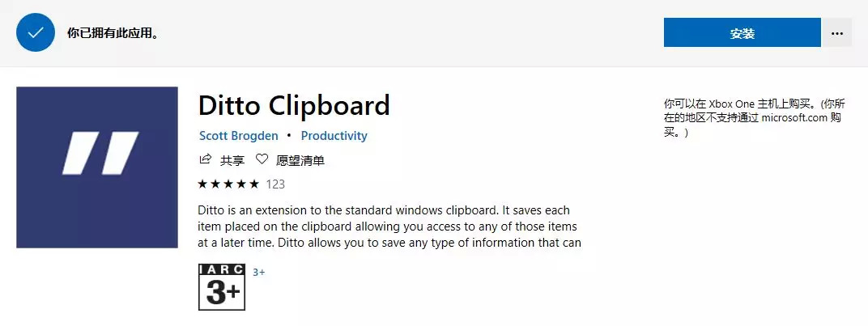Click the Xbox One purchase notice text
Image resolution: width=868 pixels, height=326 pixels.
point(753,118)
